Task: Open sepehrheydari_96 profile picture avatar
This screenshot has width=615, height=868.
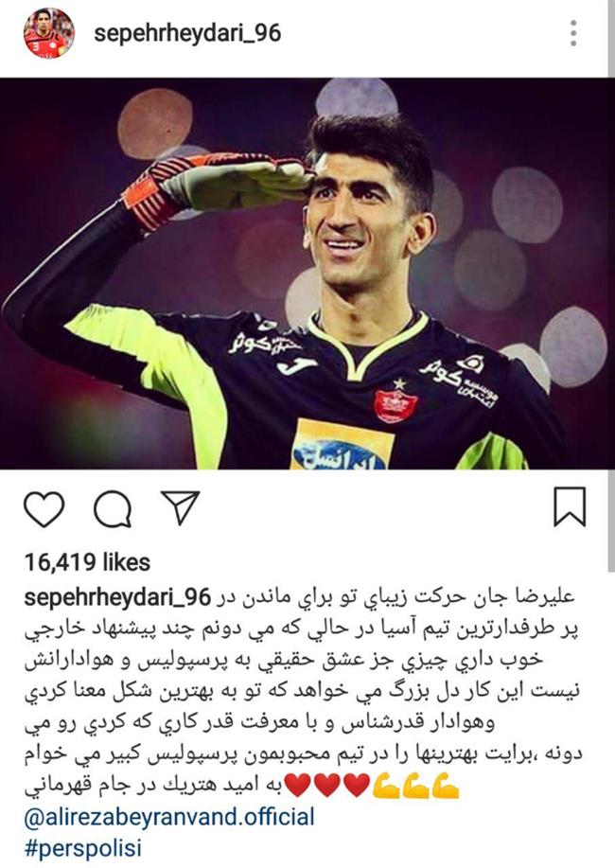Action: click(48, 33)
